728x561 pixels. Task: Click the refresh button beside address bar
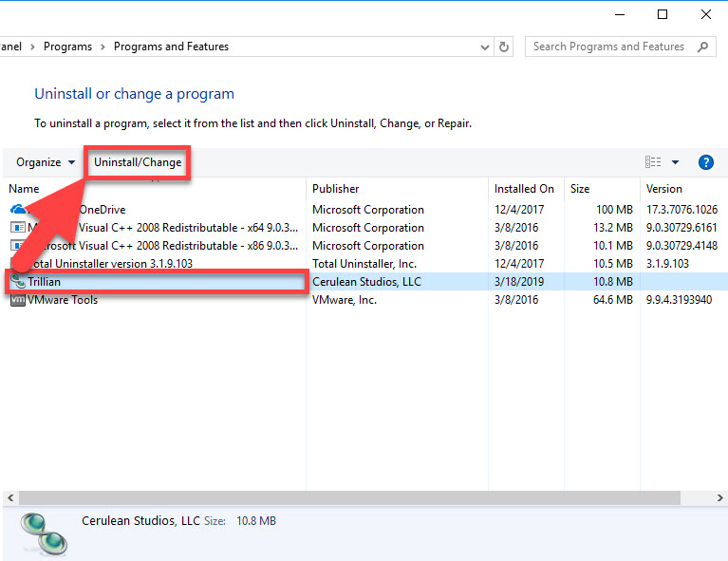point(504,47)
